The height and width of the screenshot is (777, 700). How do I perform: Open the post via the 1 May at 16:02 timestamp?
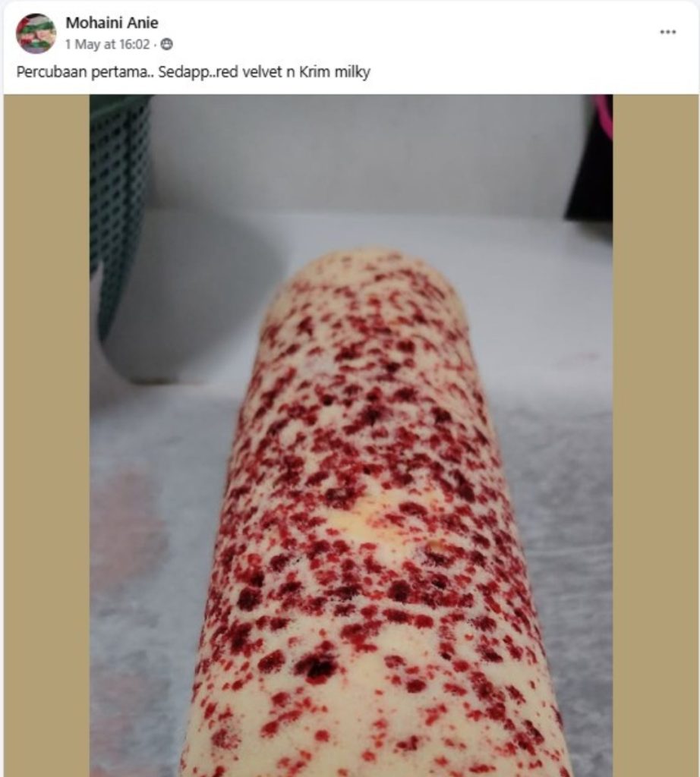[x=108, y=45]
